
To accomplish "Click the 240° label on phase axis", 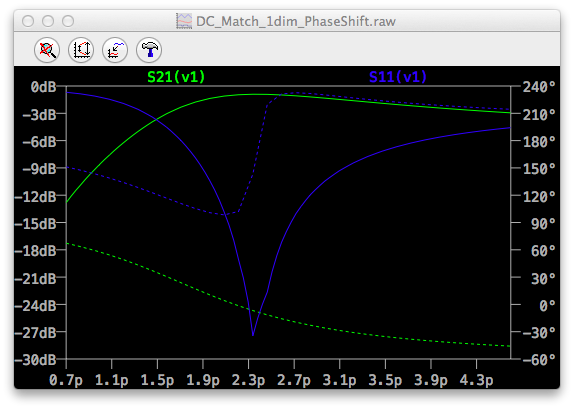I will [x=539, y=87].
